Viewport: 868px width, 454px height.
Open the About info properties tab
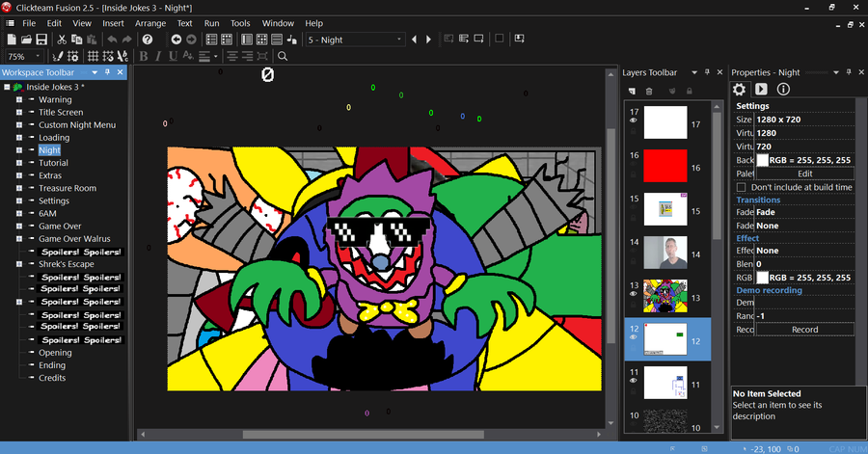pos(783,89)
